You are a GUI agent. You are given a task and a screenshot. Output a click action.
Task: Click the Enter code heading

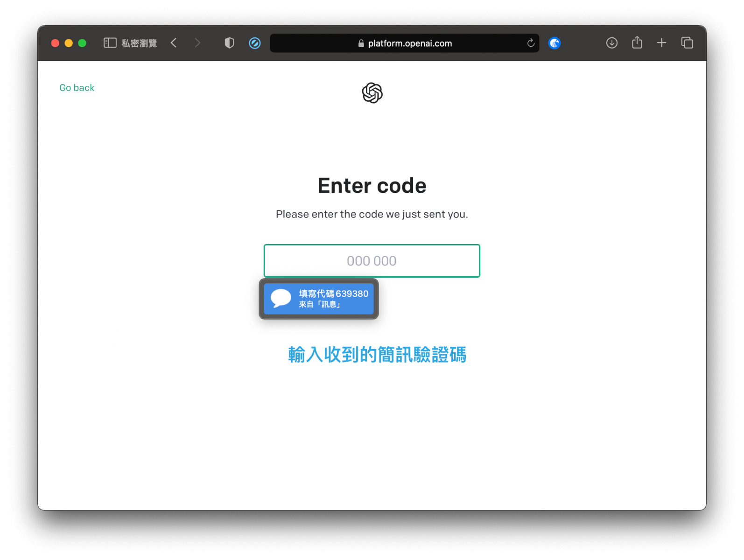coord(372,186)
